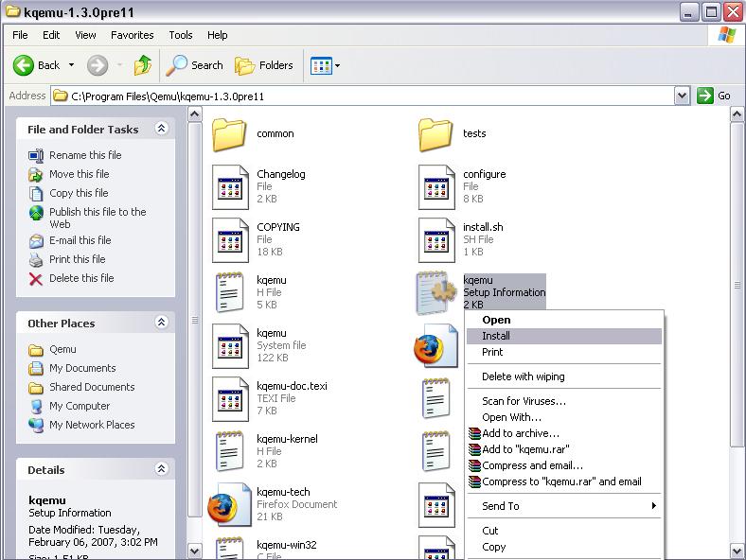
Task: Collapse the File and Folder Tasks panel
Action: click(x=161, y=129)
